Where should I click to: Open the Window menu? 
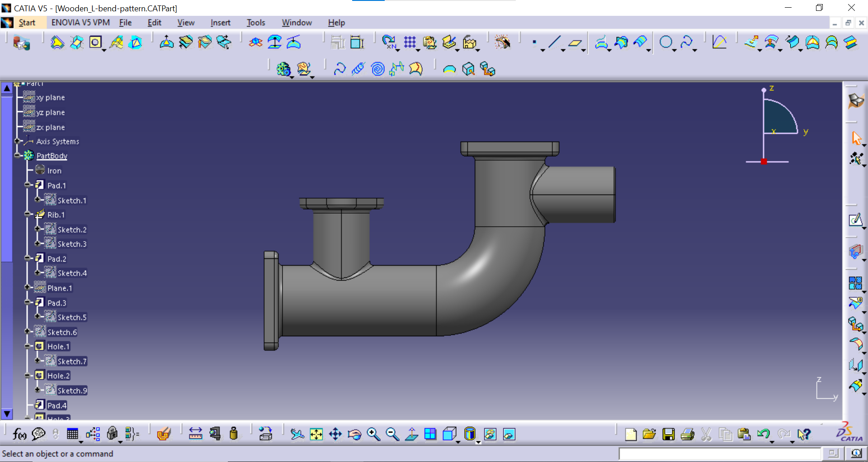click(x=297, y=23)
